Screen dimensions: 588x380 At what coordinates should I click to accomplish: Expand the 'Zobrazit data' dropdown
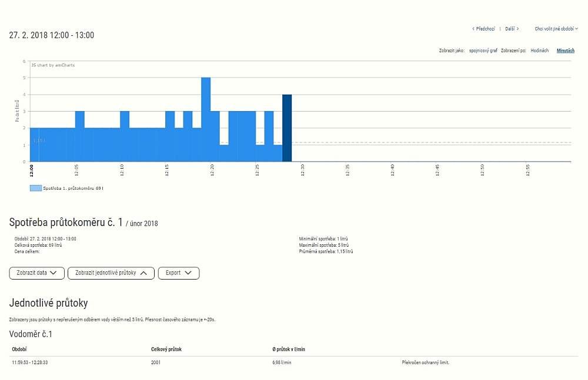coord(36,273)
